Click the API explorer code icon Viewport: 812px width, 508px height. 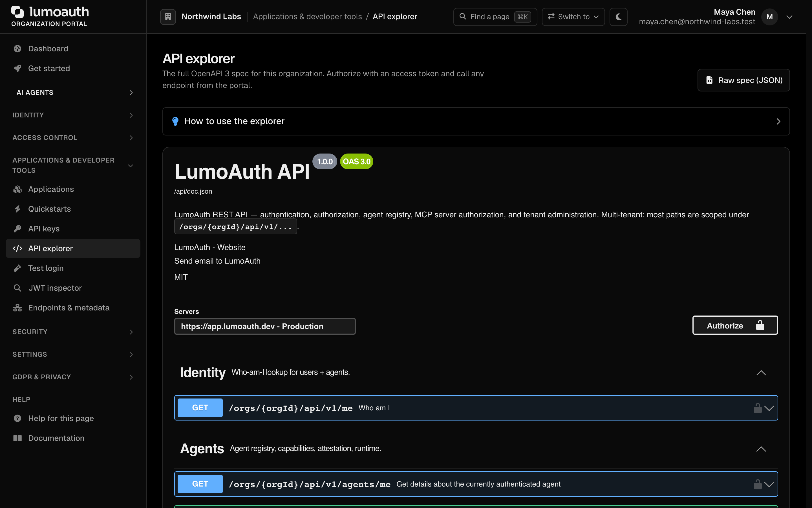point(17,249)
